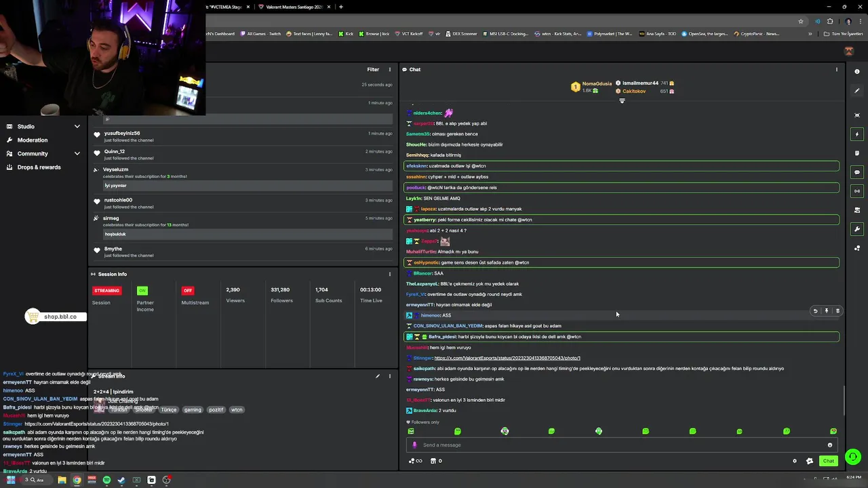The image size is (868, 488).
Task: Click the lightning bolt icon in right sidebar
Action: pos(857,134)
